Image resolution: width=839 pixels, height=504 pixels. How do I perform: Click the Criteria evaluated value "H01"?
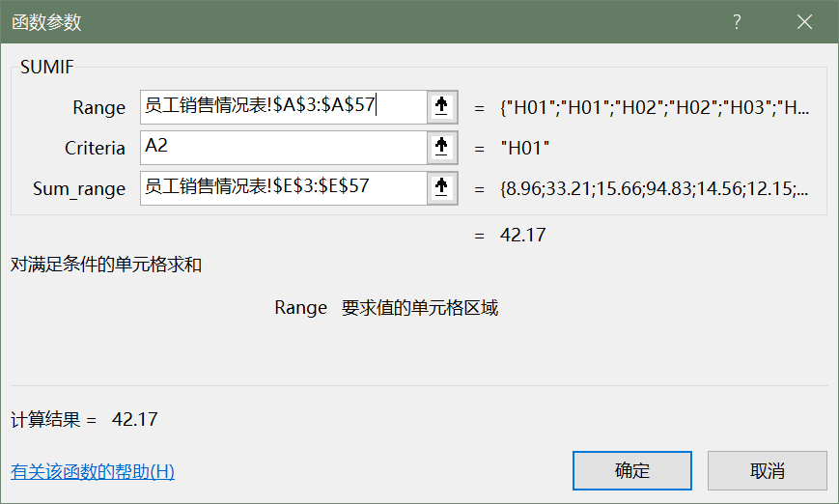tap(525, 148)
